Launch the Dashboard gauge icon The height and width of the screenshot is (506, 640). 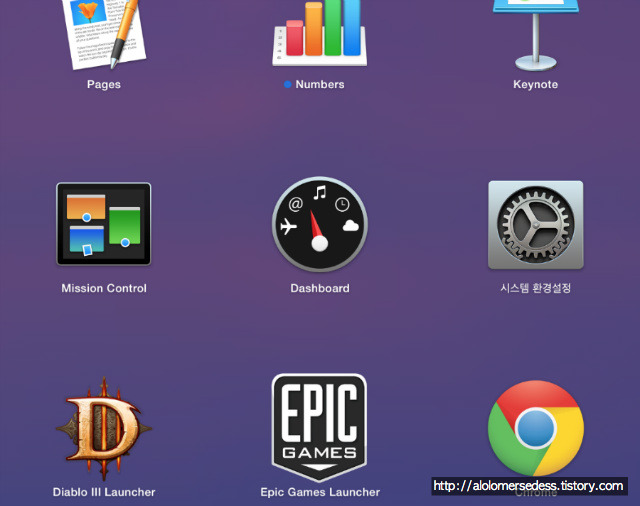pyautogui.click(x=320, y=224)
